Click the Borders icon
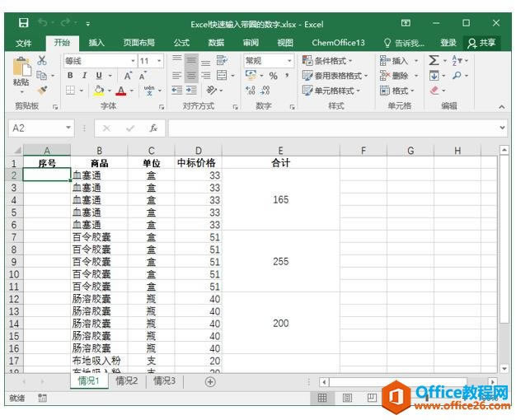The image size is (516, 420). (x=70, y=90)
